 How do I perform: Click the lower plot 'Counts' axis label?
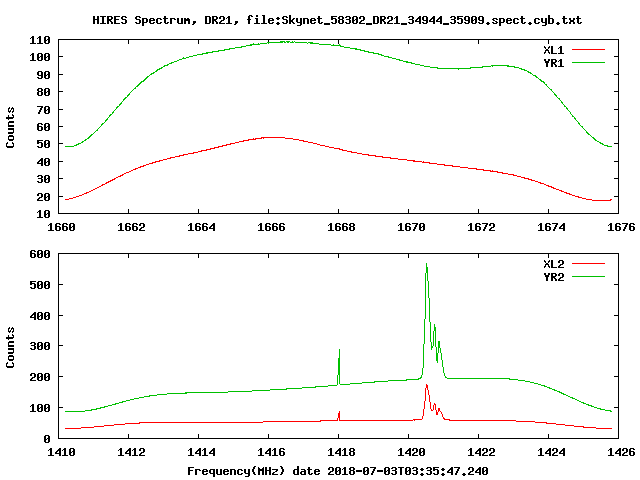coord(10,347)
